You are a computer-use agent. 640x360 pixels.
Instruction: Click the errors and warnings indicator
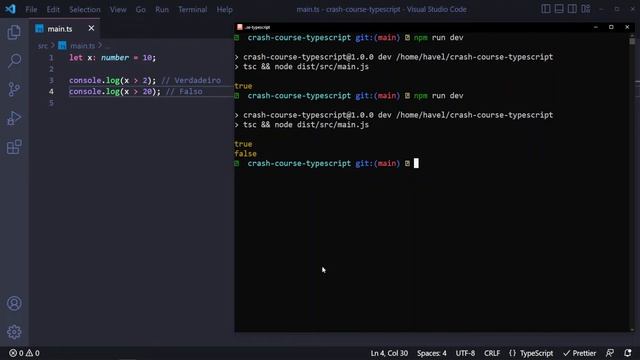pos(24,353)
